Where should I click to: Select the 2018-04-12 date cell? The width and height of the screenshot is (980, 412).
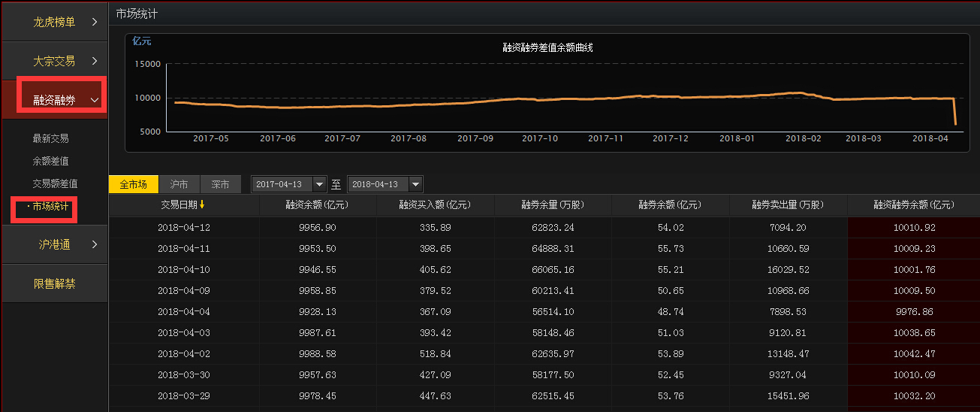coord(184,227)
